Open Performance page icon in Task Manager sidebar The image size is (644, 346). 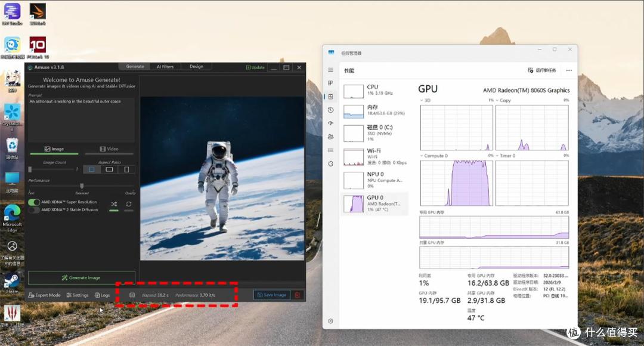[330, 97]
